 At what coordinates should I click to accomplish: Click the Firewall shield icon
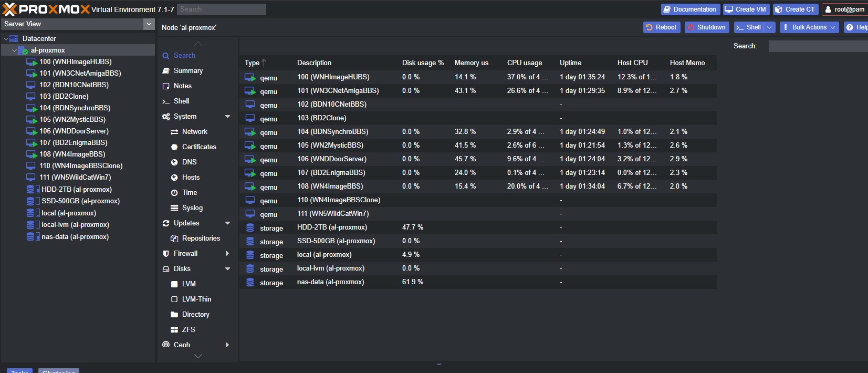(166, 254)
